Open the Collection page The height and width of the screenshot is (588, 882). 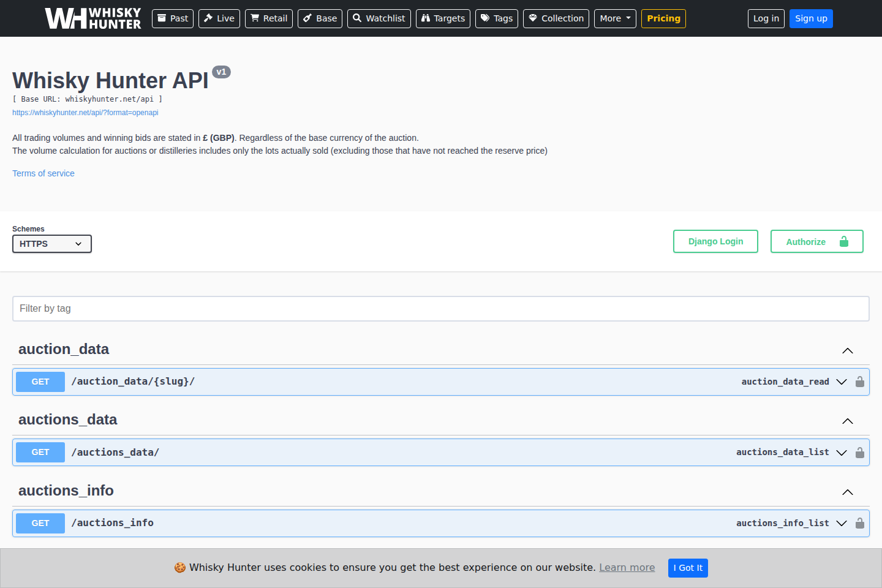[x=556, y=18]
